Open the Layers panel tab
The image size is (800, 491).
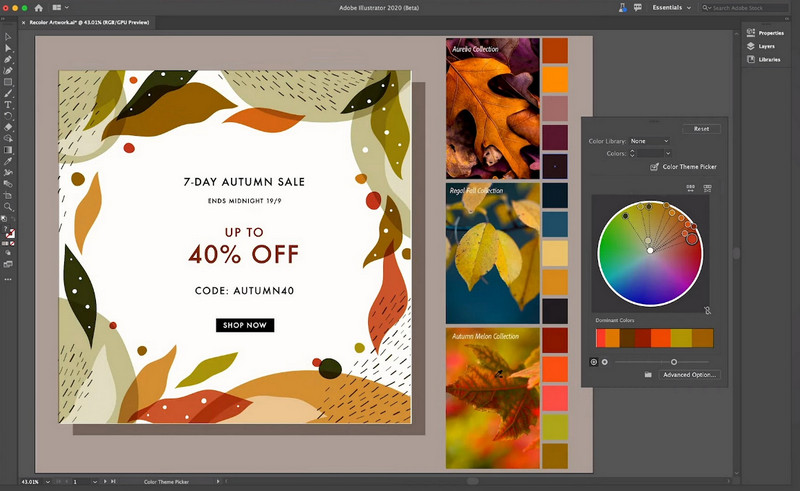click(x=765, y=46)
